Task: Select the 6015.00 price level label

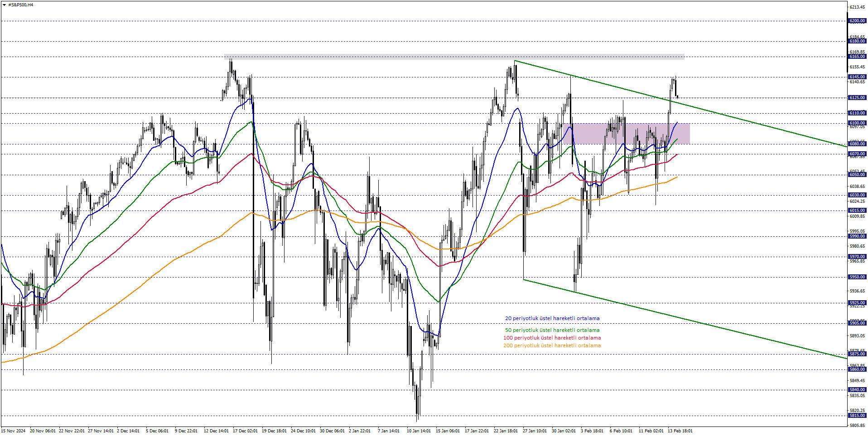Action: (x=857, y=211)
